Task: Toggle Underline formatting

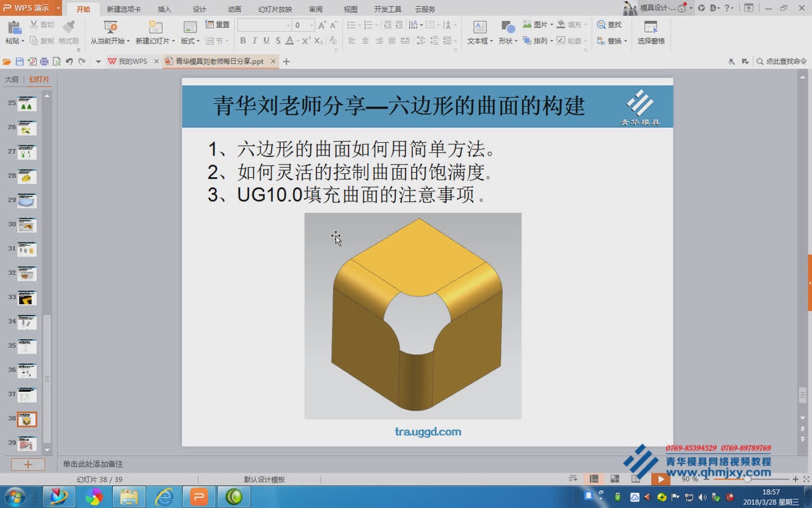Action: (266, 41)
